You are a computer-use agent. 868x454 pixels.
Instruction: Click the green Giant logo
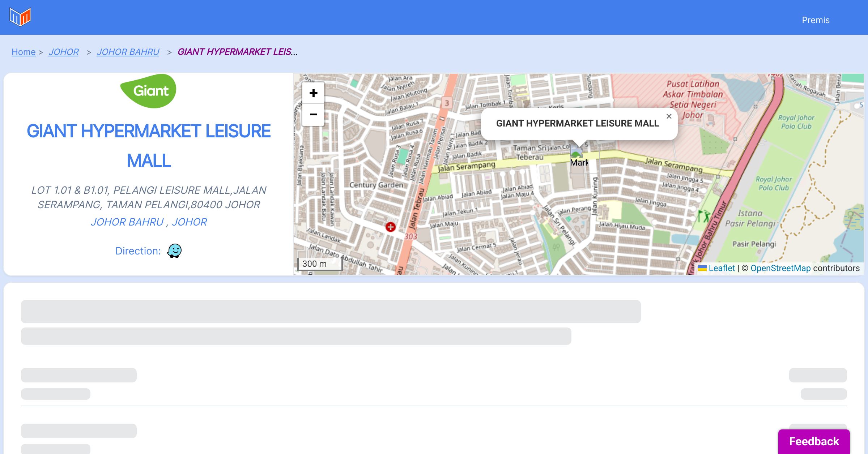click(x=148, y=91)
